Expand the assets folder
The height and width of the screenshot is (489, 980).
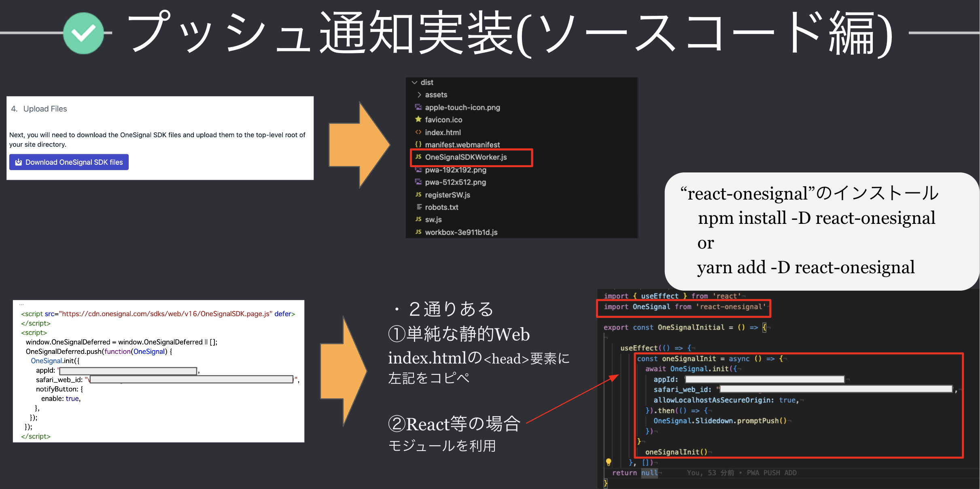tap(419, 94)
